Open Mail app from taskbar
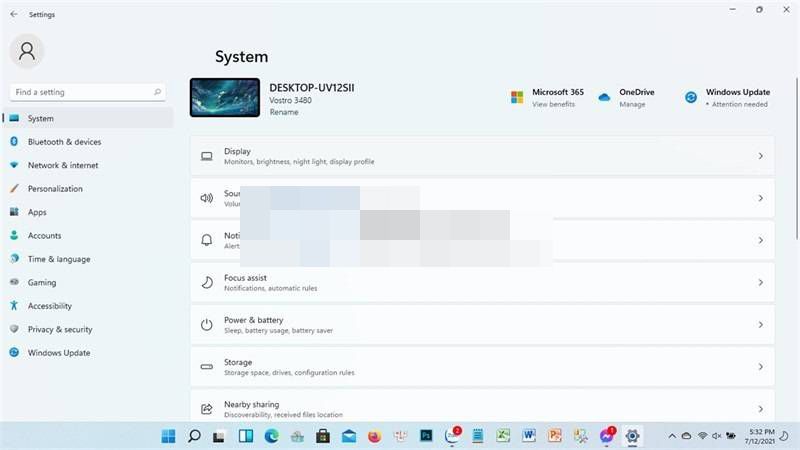The height and width of the screenshot is (450, 800). 349,436
